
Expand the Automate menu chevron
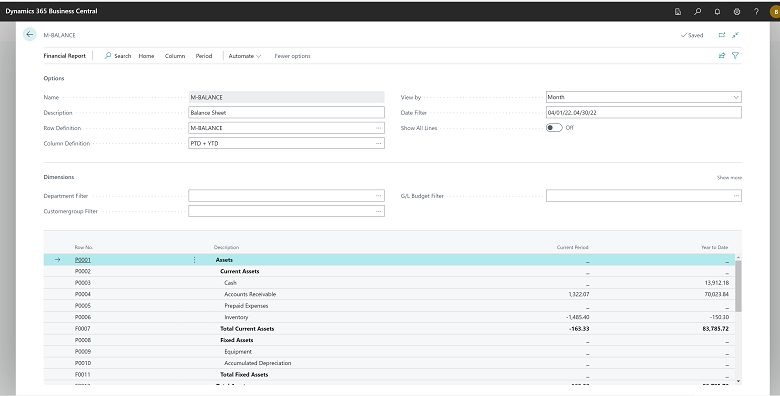coord(258,56)
